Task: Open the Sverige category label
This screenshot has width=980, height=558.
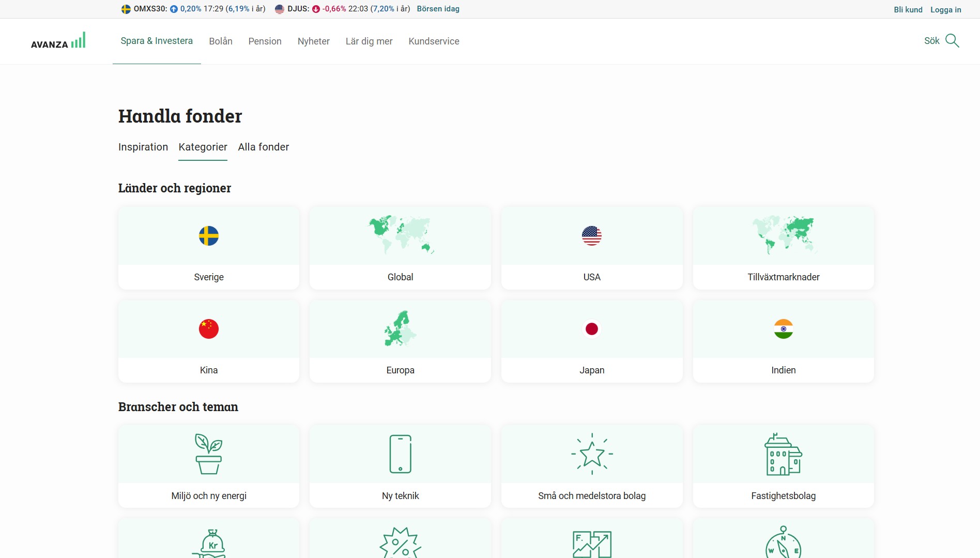Action: pyautogui.click(x=209, y=277)
